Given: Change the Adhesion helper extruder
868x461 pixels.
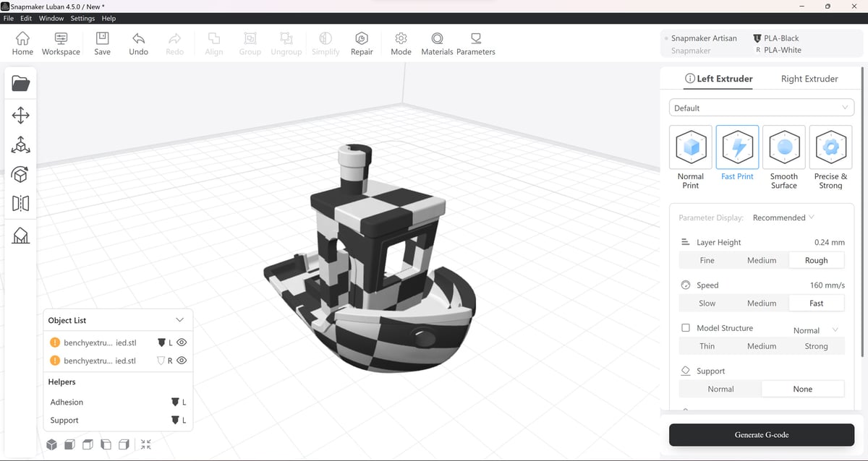Looking at the screenshot, I should (x=179, y=402).
